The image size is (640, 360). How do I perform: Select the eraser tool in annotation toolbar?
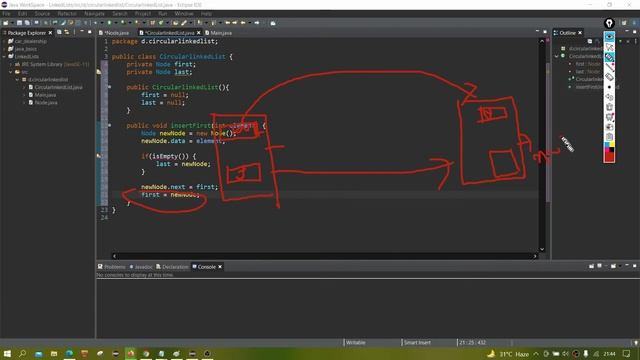coord(609,77)
